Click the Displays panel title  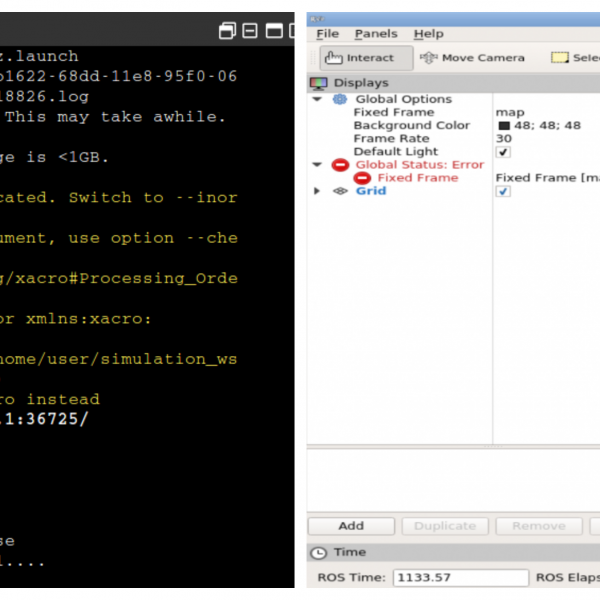pyautogui.click(x=361, y=83)
